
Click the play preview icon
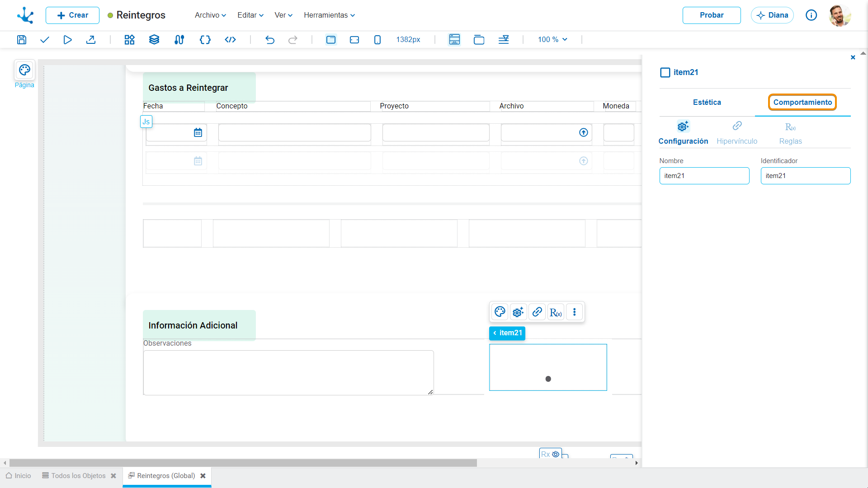[67, 40]
